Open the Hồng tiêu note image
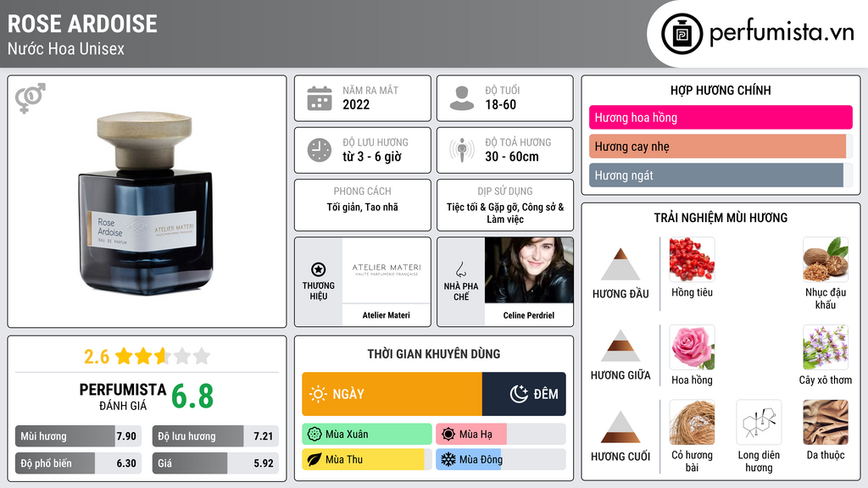Image resolution: width=868 pixels, height=488 pixels. [692, 259]
